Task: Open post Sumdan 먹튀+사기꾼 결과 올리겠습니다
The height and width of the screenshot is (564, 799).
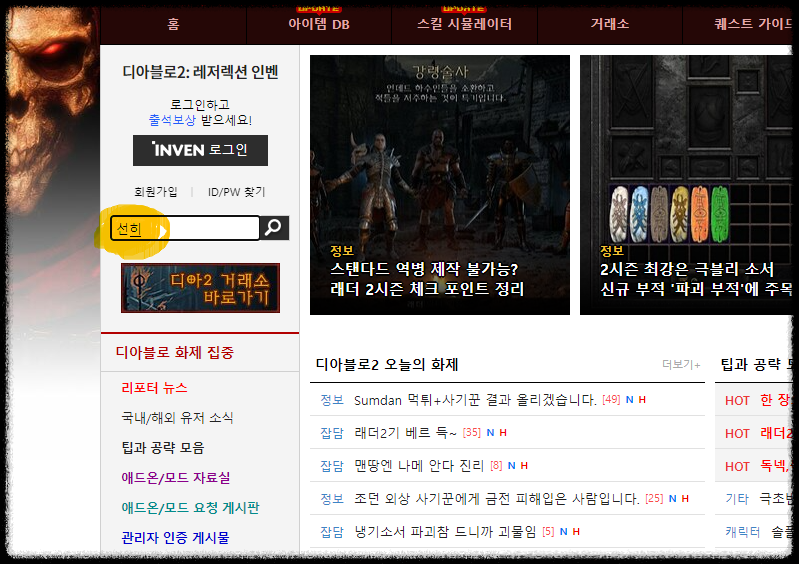Action: coord(475,400)
